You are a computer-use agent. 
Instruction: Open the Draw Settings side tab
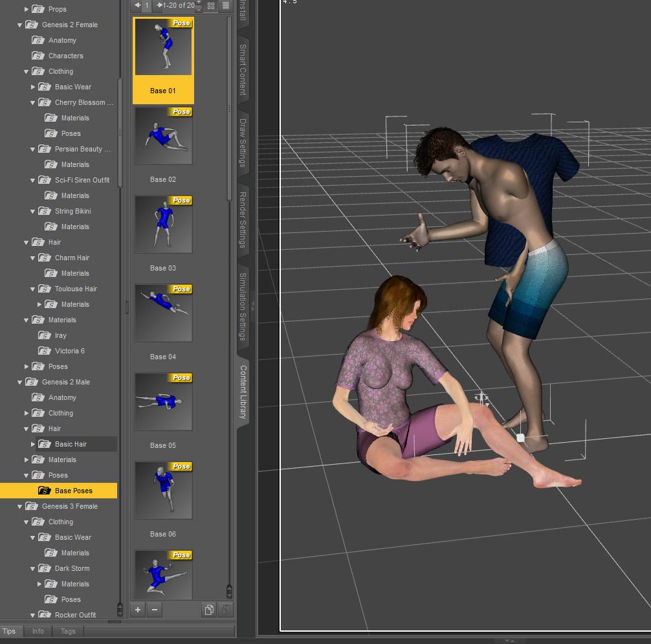click(x=243, y=143)
